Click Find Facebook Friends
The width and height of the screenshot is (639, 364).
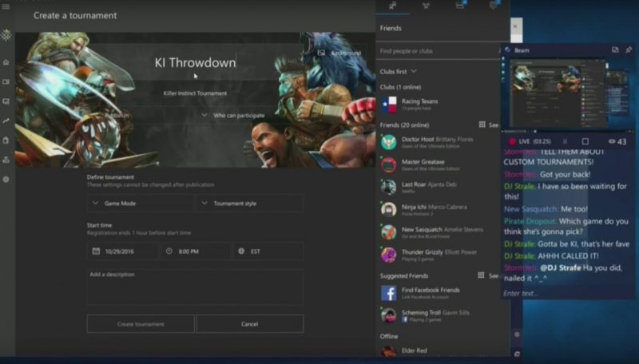click(x=439, y=293)
